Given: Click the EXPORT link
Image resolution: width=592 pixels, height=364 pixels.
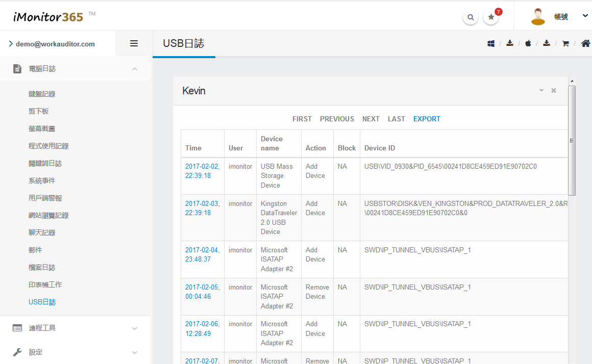Looking at the screenshot, I should tap(427, 119).
